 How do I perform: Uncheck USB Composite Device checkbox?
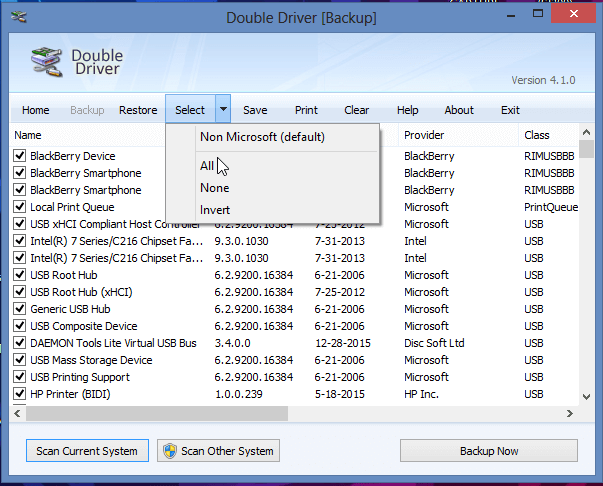point(19,326)
